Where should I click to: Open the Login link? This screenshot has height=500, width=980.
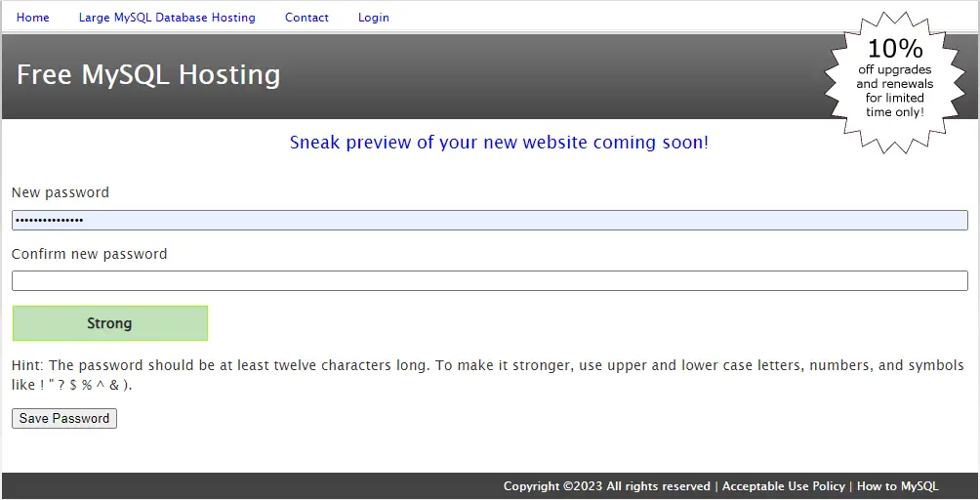click(x=374, y=18)
